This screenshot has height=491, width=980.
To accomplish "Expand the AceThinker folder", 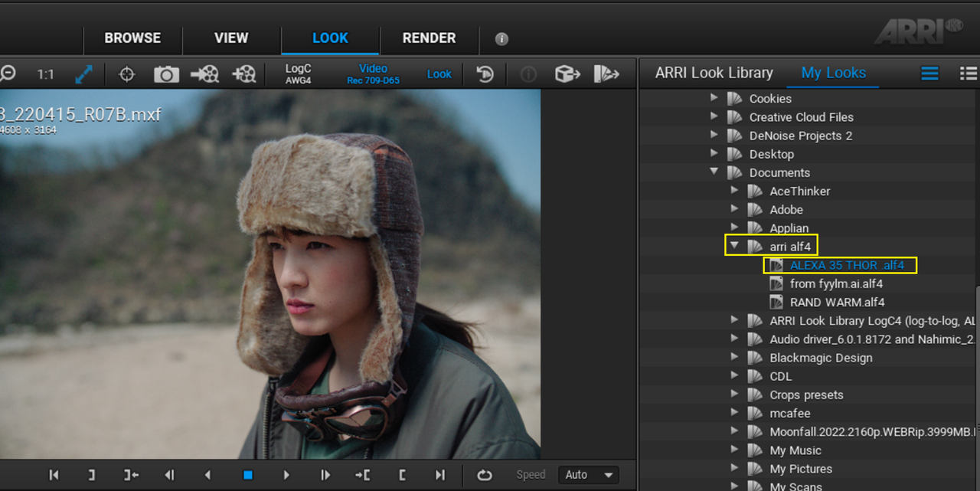I will click(x=735, y=191).
